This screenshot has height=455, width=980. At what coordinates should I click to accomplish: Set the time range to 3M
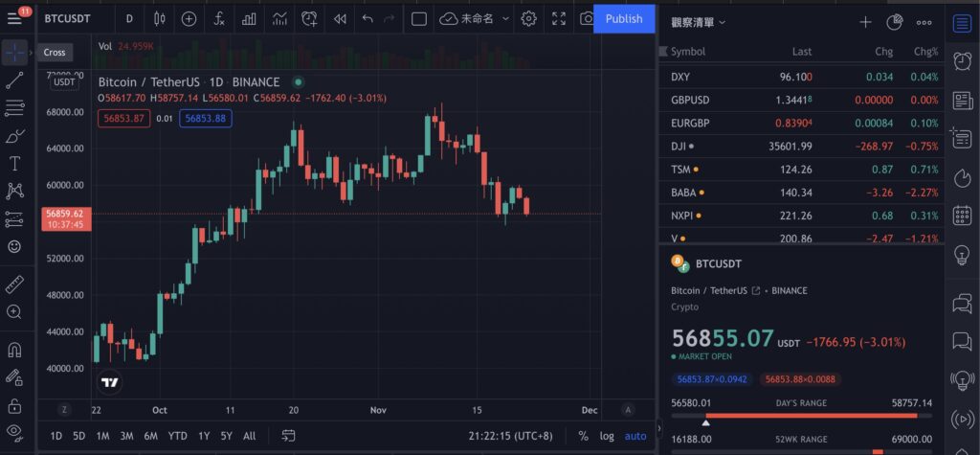(126, 436)
